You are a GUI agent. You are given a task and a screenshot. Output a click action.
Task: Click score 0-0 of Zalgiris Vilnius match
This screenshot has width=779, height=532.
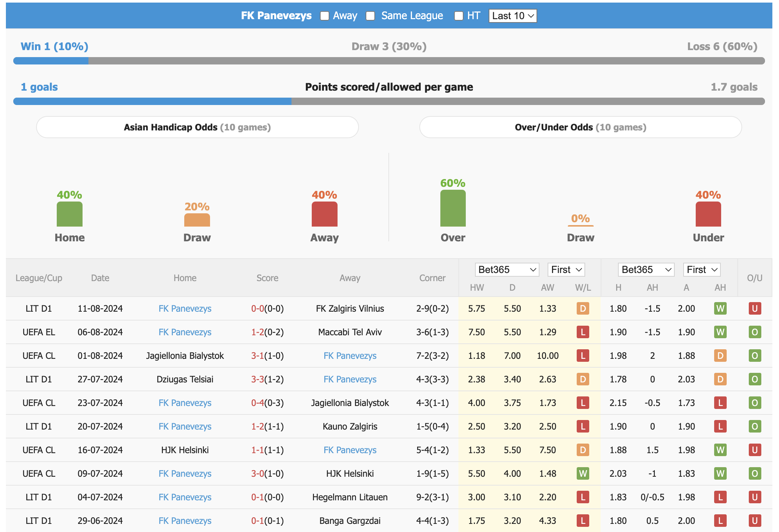258,308
